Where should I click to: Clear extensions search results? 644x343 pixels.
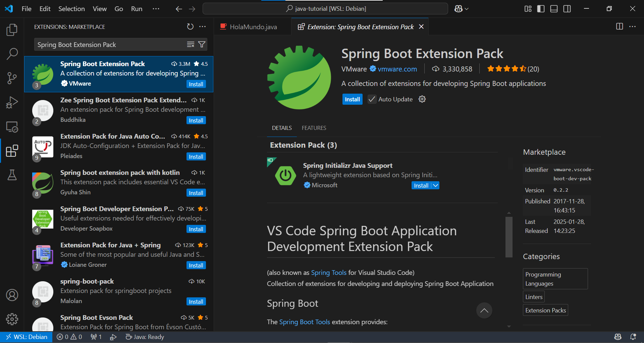coord(191,45)
